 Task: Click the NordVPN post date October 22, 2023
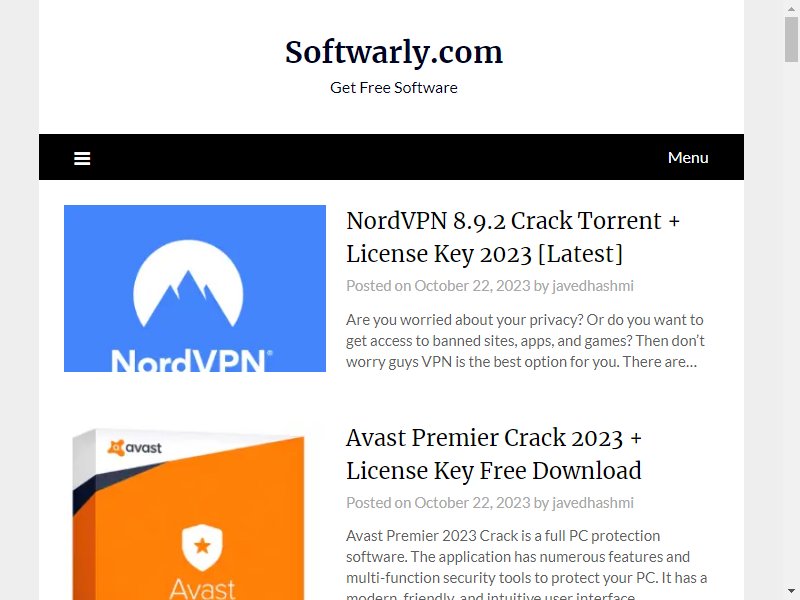tap(472, 286)
